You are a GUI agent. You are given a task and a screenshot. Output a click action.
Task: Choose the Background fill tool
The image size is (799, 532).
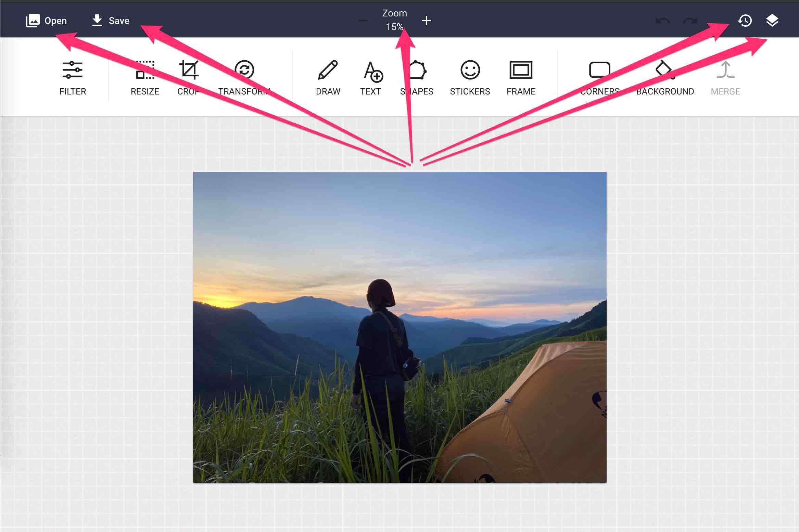click(665, 78)
